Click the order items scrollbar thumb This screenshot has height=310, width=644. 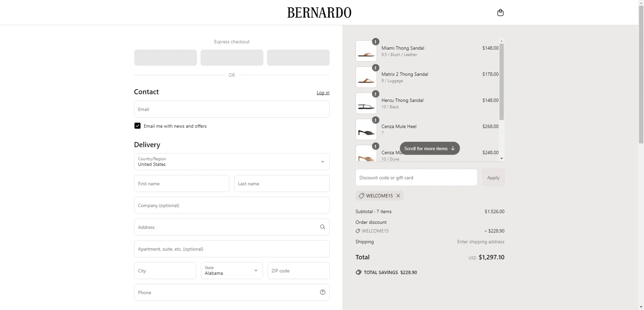pyautogui.click(x=501, y=81)
